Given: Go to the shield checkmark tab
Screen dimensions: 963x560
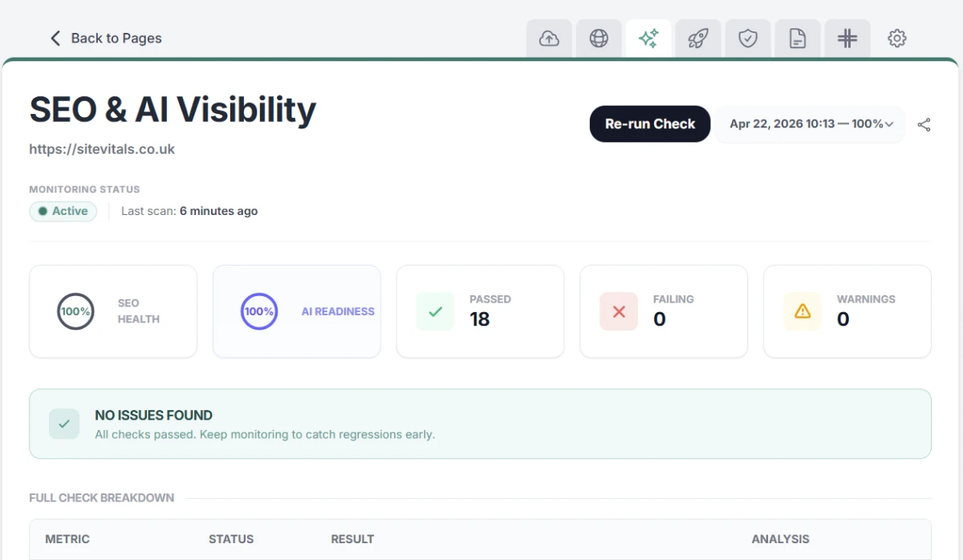Looking at the screenshot, I should [x=748, y=39].
